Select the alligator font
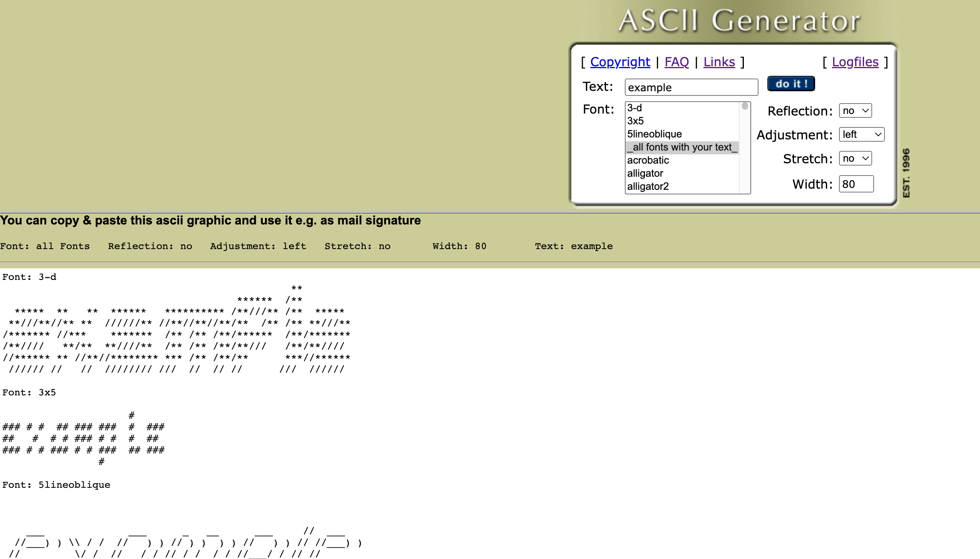The width and height of the screenshot is (980, 559). click(644, 173)
